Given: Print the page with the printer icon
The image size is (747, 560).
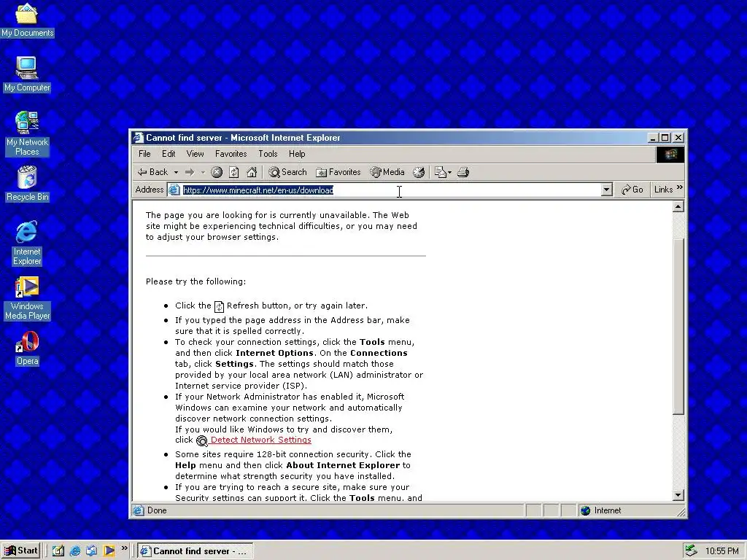Looking at the screenshot, I should (x=463, y=172).
